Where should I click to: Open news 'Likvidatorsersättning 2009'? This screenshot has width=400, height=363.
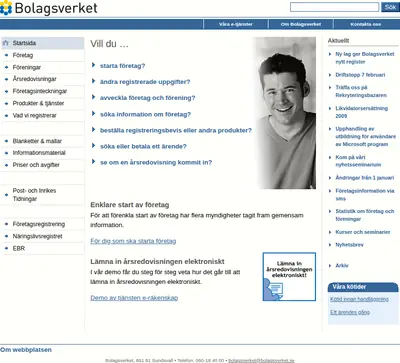(x=361, y=112)
